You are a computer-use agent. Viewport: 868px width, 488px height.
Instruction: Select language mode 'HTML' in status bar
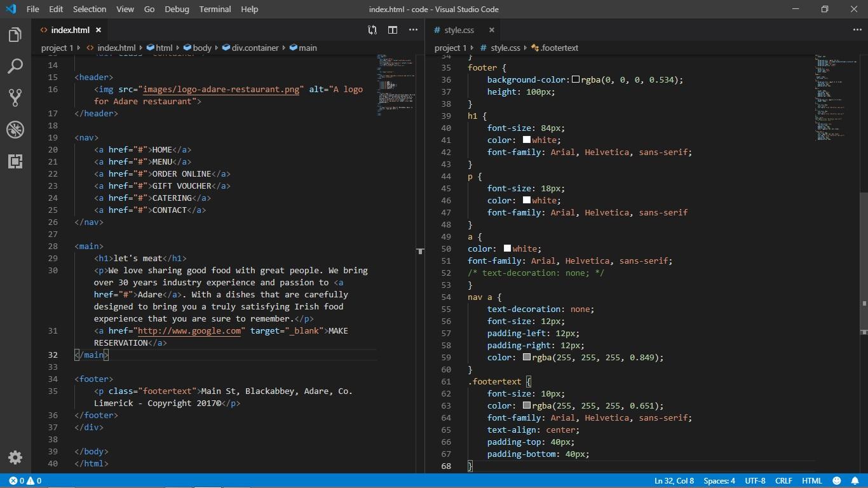812,481
